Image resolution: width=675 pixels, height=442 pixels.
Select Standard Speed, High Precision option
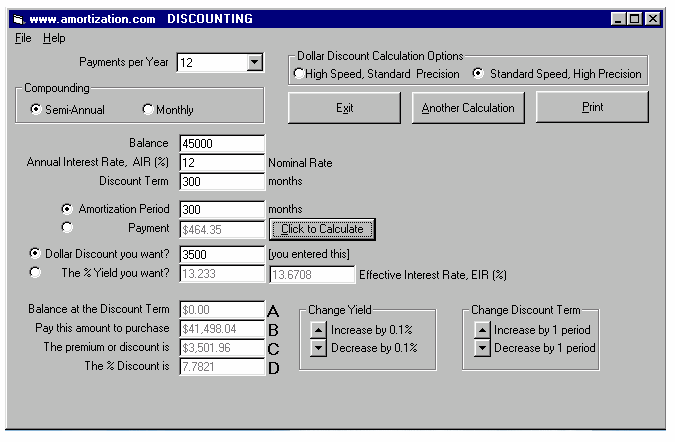478,74
